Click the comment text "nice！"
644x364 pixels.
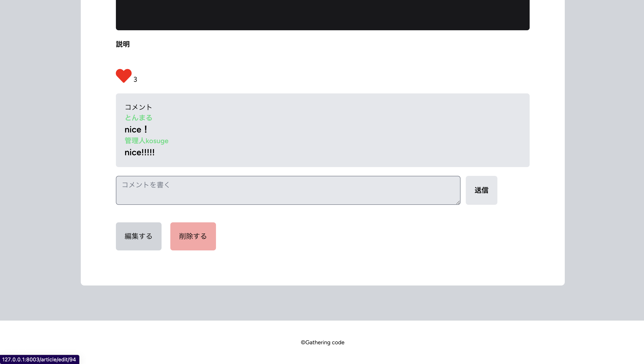(x=136, y=130)
